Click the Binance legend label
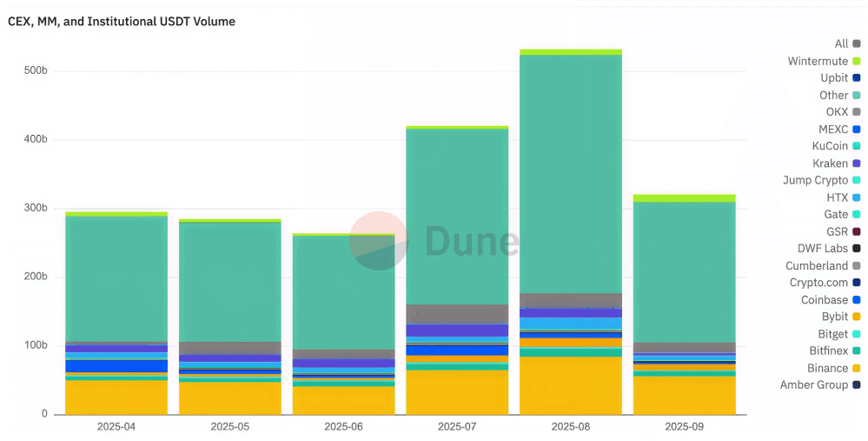Image resolution: width=868 pixels, height=441 pixels. 827,369
